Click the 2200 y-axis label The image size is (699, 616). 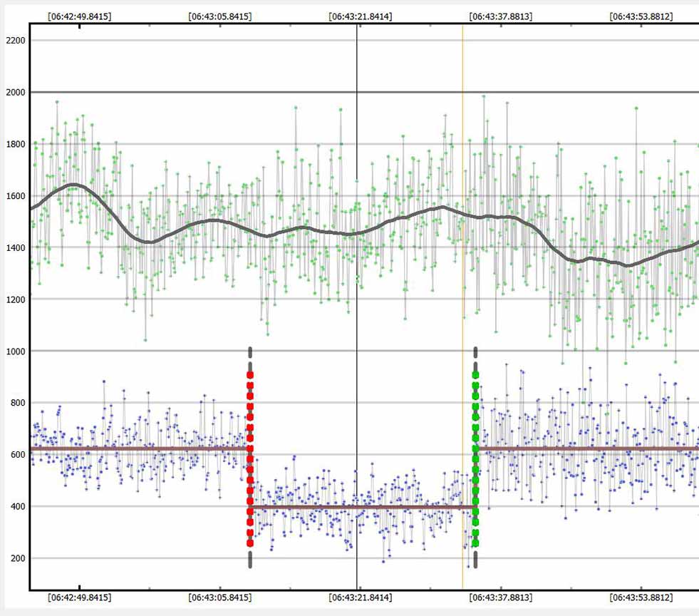14,41
